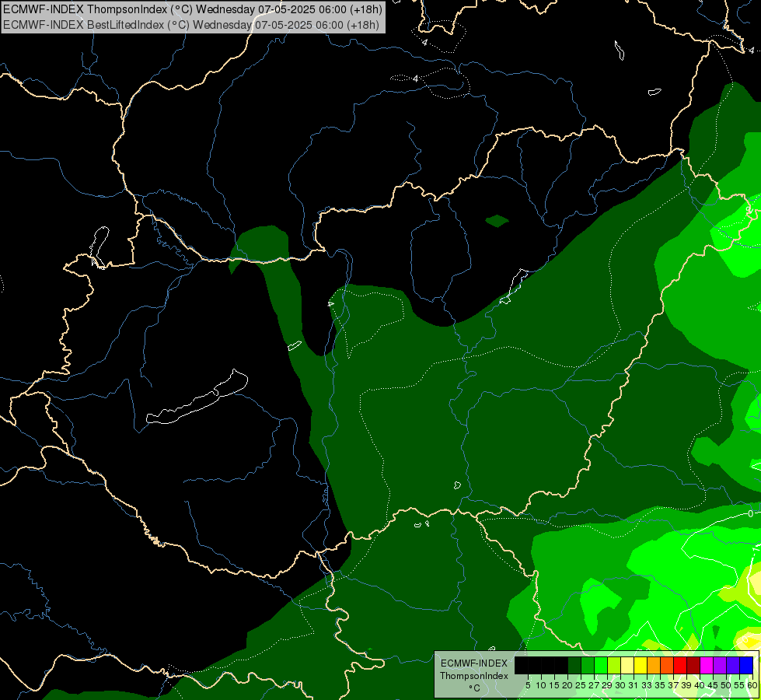Click the legend tick label 39
Screen dimensions: 761x700
tap(686, 685)
